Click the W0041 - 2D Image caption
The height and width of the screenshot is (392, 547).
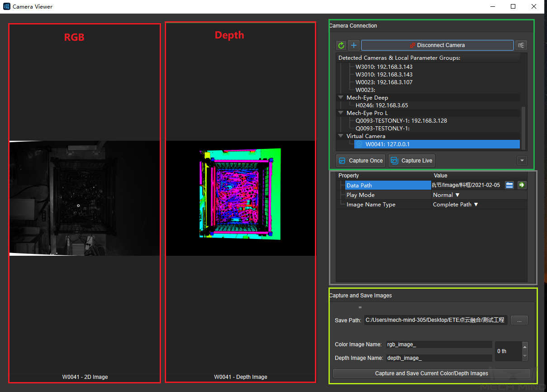click(x=85, y=377)
